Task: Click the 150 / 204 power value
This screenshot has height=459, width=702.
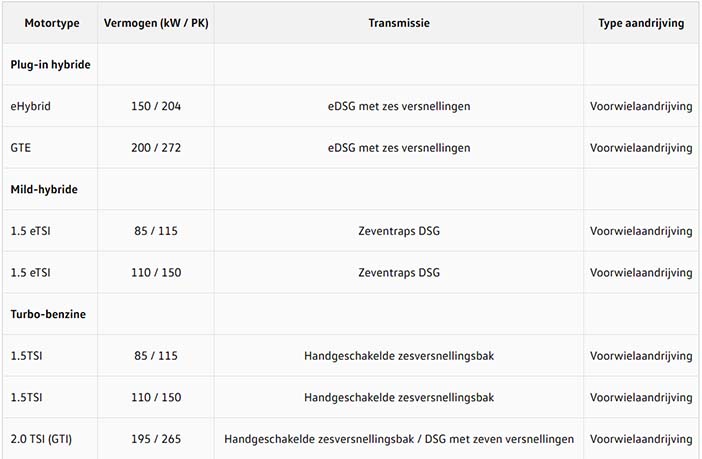Action: (156, 106)
